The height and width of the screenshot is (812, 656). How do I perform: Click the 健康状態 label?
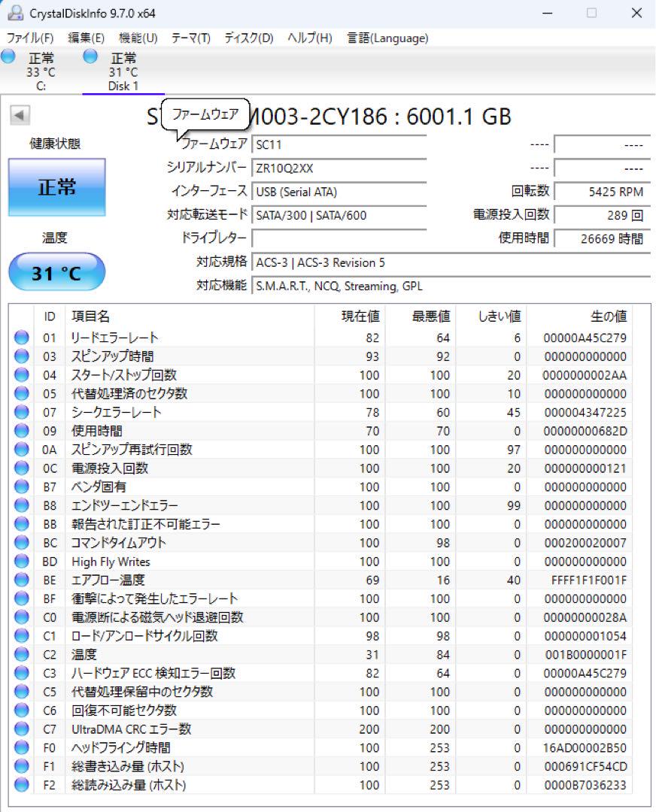pos(55,144)
